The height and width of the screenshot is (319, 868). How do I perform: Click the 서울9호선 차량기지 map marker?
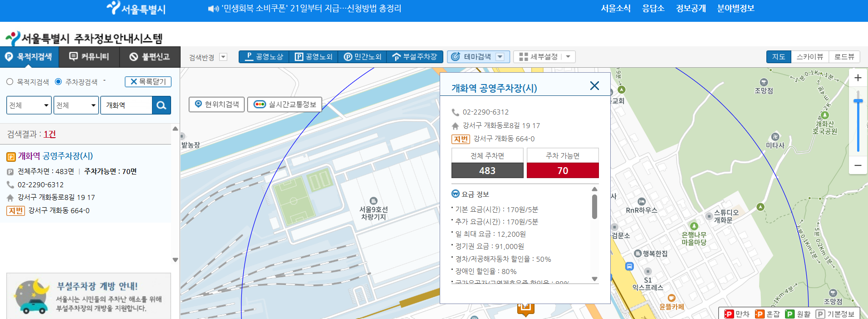(x=373, y=201)
